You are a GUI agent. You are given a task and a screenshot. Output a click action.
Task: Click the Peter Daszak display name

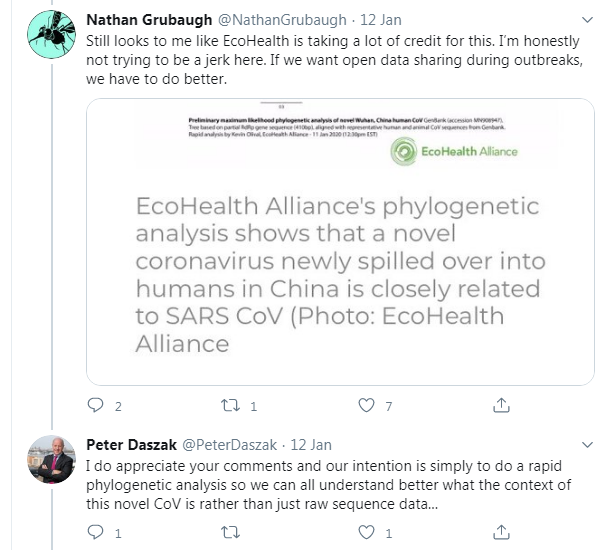coord(130,445)
